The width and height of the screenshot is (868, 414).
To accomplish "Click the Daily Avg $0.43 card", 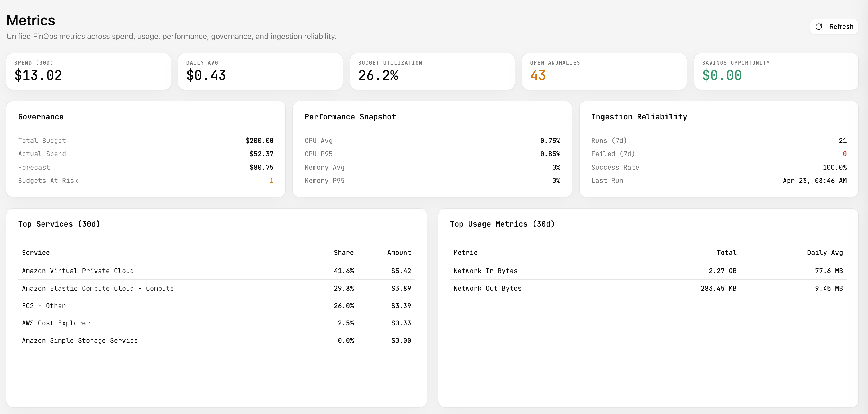I will [x=260, y=71].
